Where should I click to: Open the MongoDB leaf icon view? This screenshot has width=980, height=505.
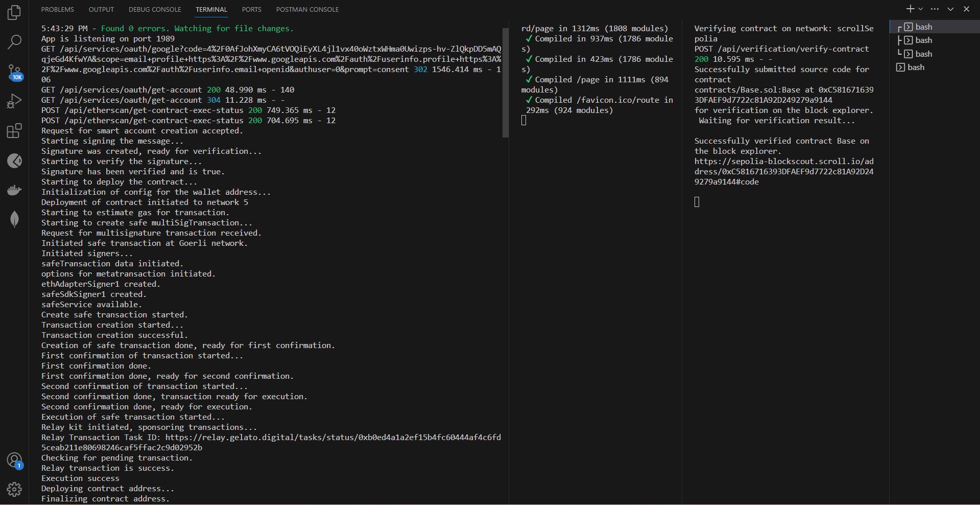click(14, 219)
